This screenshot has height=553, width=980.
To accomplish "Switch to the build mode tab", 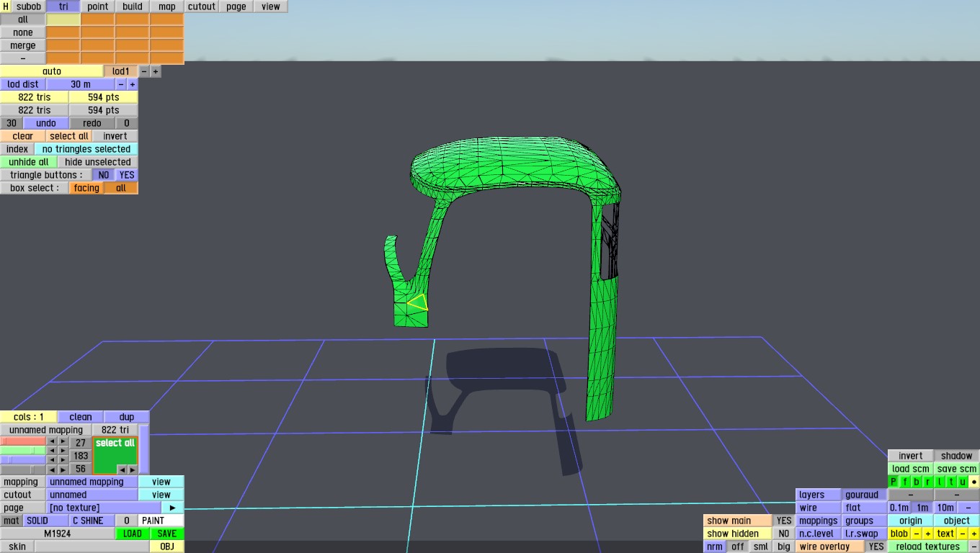I will 133,6.
